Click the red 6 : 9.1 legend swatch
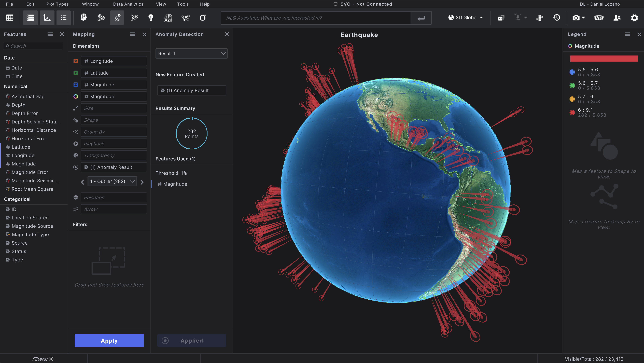The image size is (644, 363). (x=572, y=113)
